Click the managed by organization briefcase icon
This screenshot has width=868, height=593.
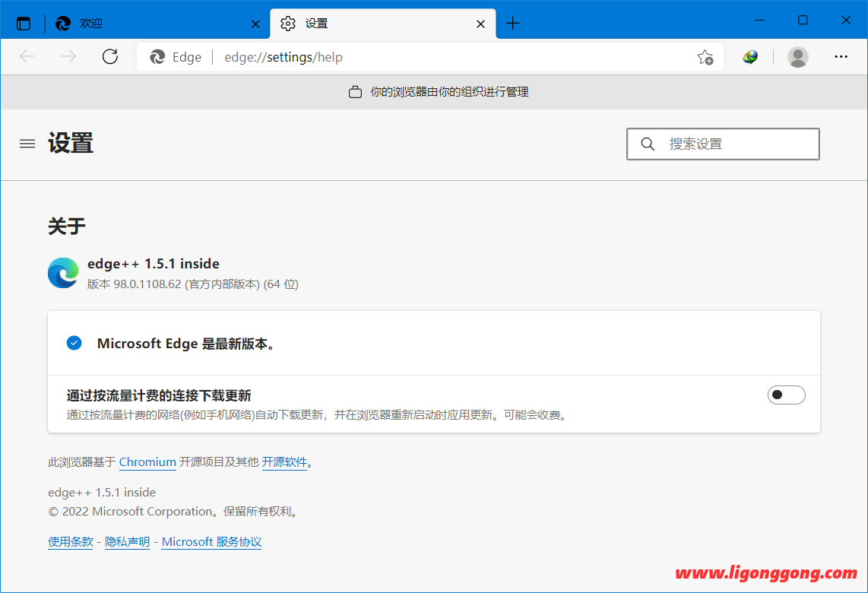pyautogui.click(x=356, y=92)
